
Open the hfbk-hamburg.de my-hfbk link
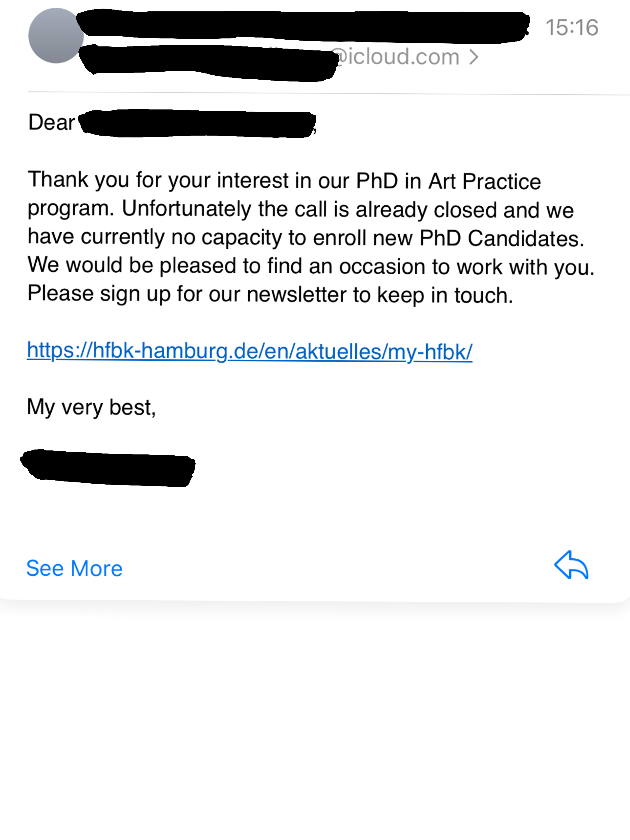tap(250, 351)
